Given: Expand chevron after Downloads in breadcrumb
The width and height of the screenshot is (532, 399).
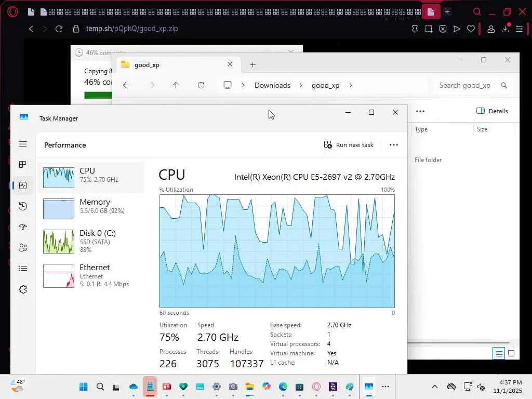Looking at the screenshot, I should 301,85.
